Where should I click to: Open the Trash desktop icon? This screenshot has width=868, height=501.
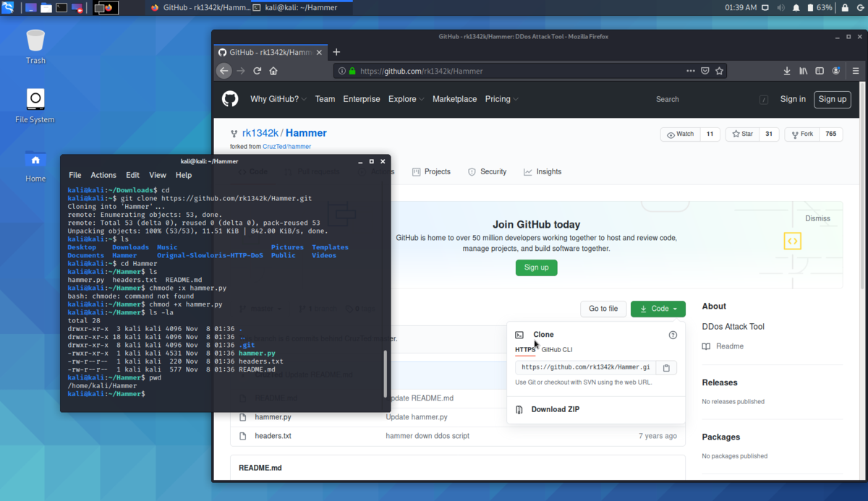click(35, 46)
